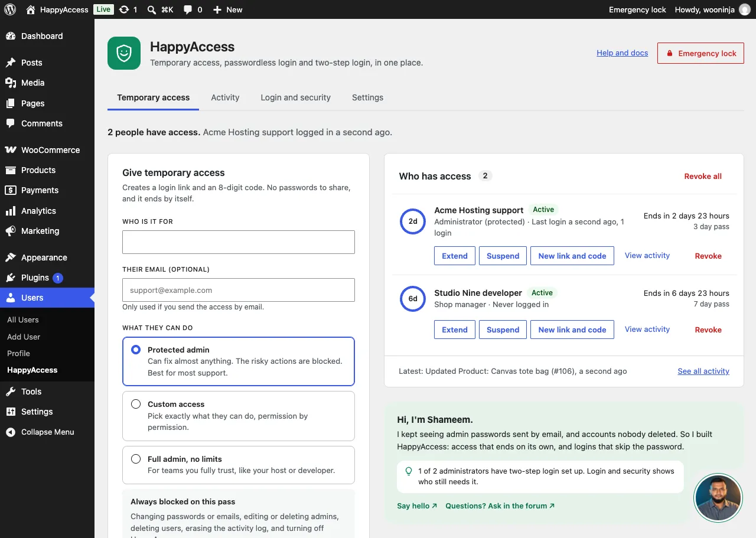Image resolution: width=756 pixels, height=538 pixels.
Task: Open Help and docs link
Action: [622, 53]
